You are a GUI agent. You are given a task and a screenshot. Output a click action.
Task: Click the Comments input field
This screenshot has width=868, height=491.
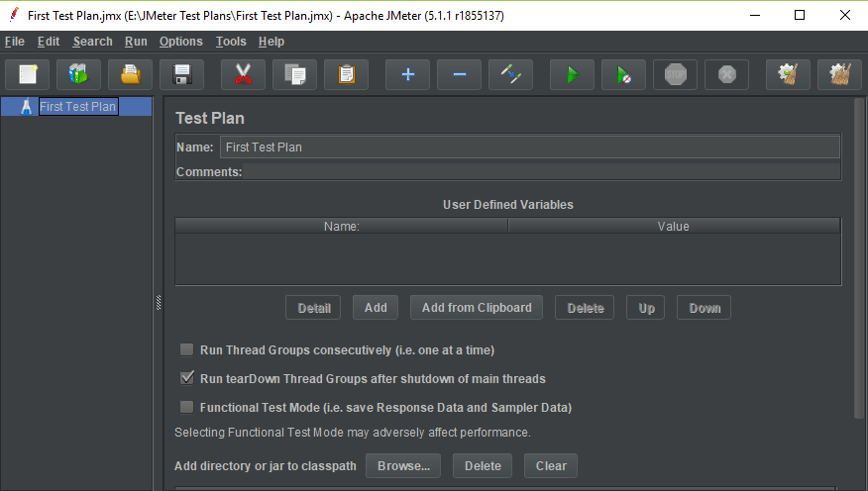click(x=541, y=172)
